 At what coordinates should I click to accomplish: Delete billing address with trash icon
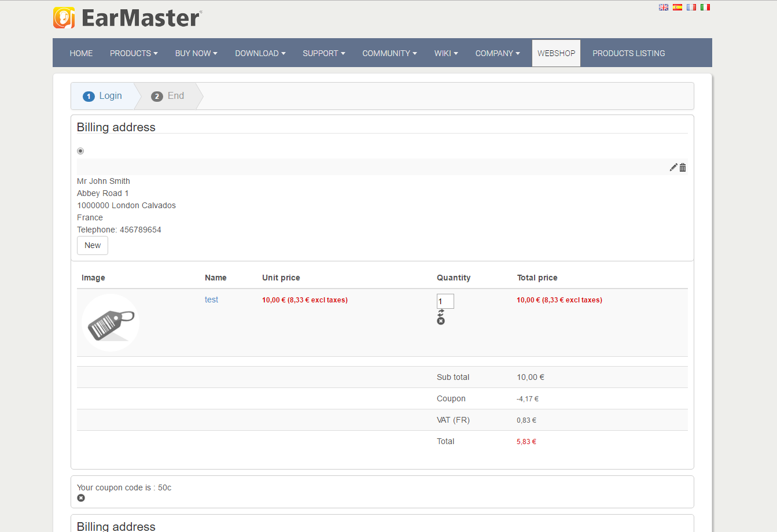(x=683, y=168)
